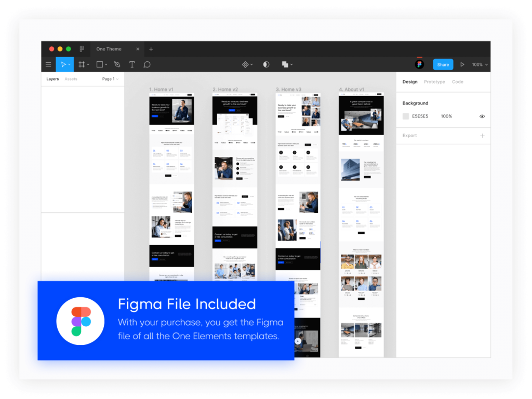Open Figma home icon in tab bar

click(82, 49)
